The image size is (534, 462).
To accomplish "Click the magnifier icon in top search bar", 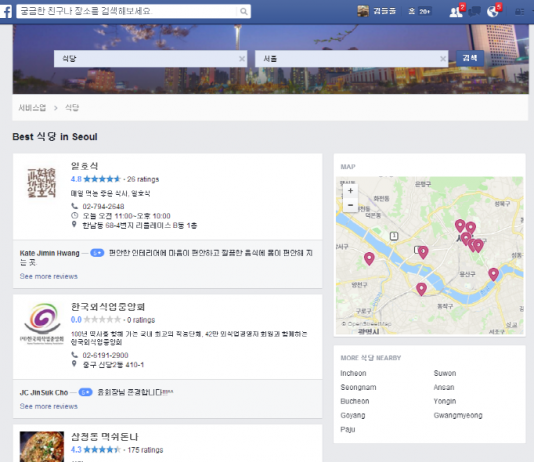I will tap(244, 12).
